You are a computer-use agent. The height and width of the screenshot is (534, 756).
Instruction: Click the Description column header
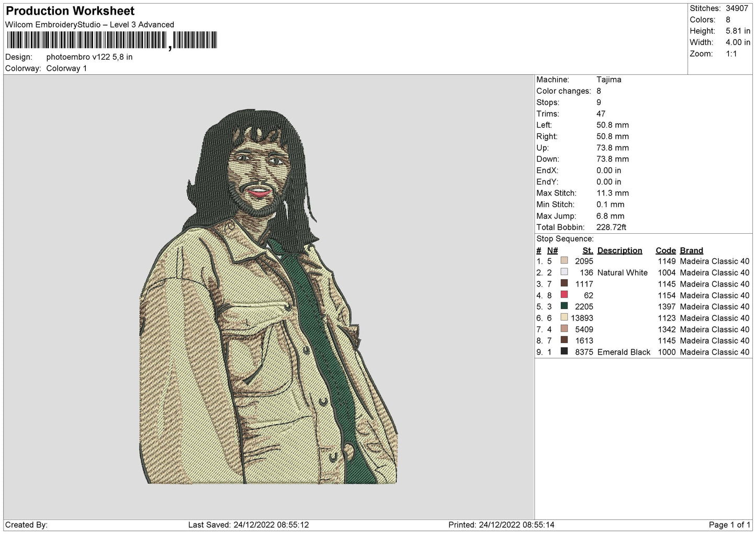point(619,251)
